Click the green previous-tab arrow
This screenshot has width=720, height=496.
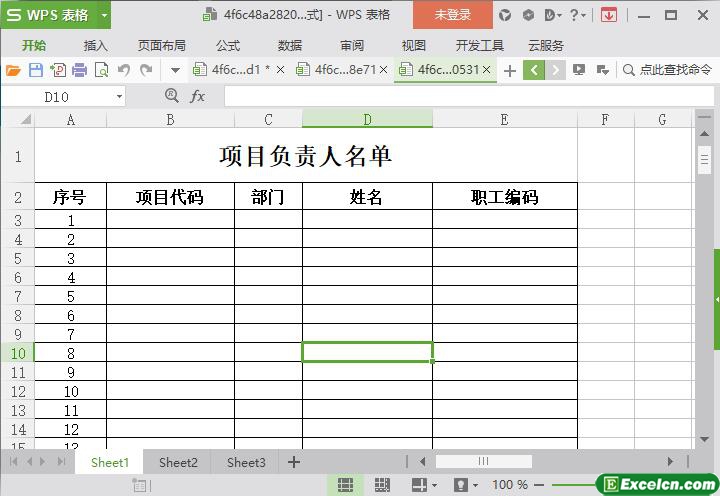coord(534,70)
